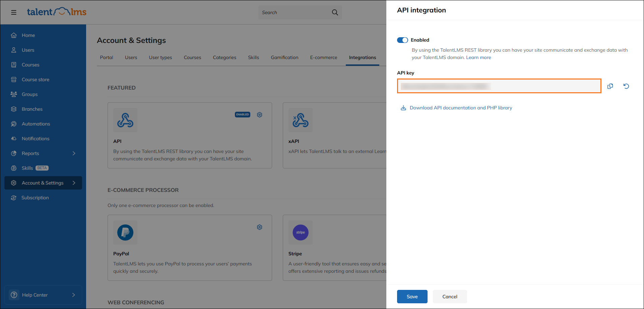This screenshot has width=644, height=309.
Task: Switch to the Skills settings tab
Action: point(254,57)
